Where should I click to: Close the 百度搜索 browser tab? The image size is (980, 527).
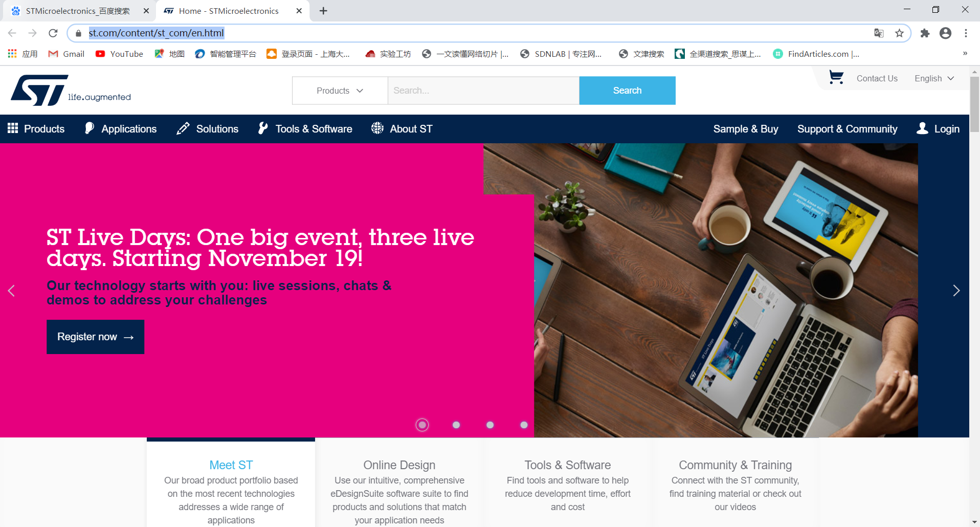[146, 11]
